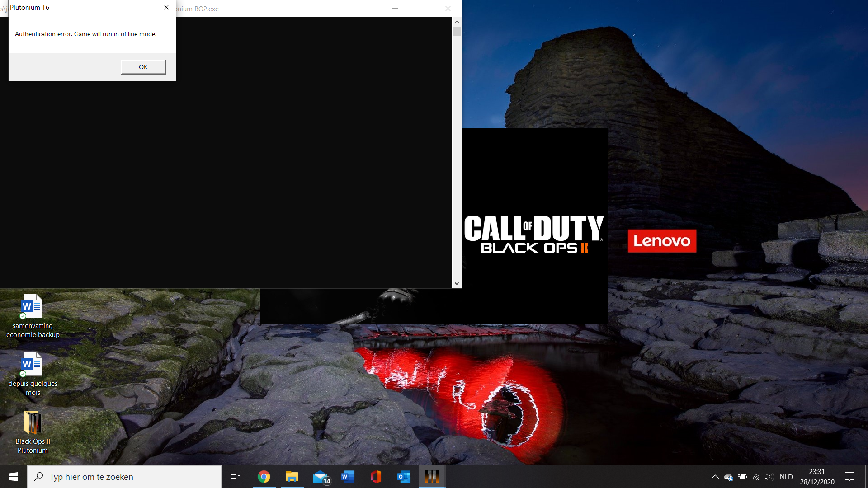Click Call of Duty Black Ops II splash
The width and height of the screenshot is (868, 488).
[534, 234]
